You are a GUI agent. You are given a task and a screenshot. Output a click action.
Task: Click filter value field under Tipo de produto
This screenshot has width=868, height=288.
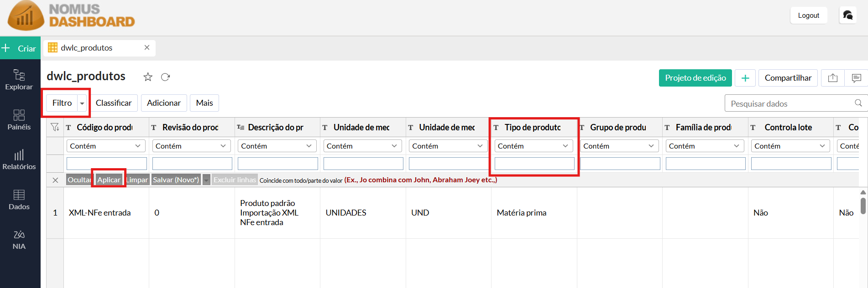coord(534,164)
